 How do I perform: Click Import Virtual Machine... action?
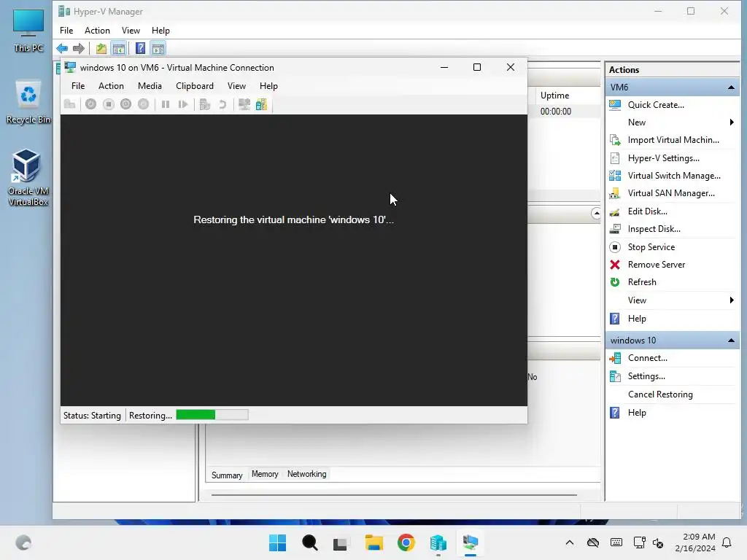click(673, 140)
